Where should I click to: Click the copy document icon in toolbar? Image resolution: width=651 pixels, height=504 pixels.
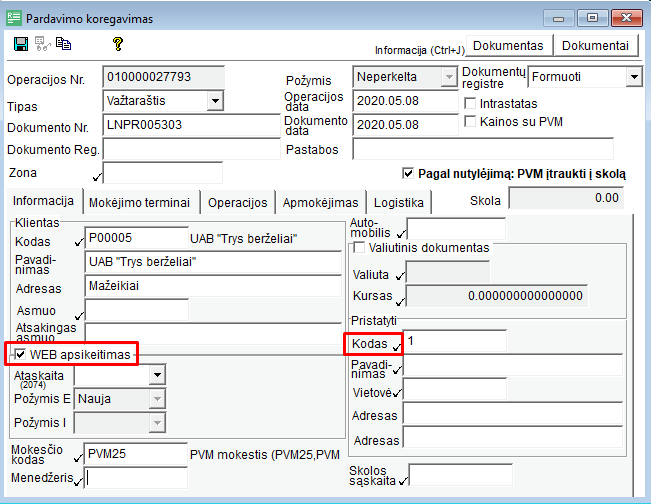click(63, 44)
